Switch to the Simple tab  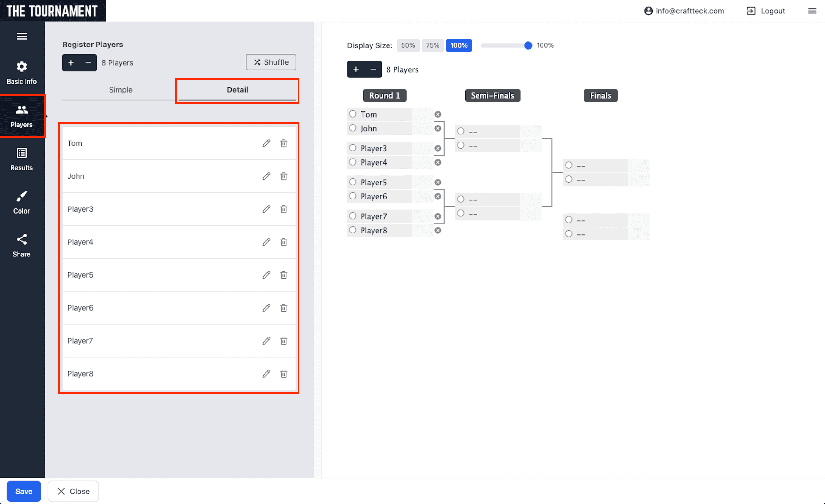(x=120, y=90)
